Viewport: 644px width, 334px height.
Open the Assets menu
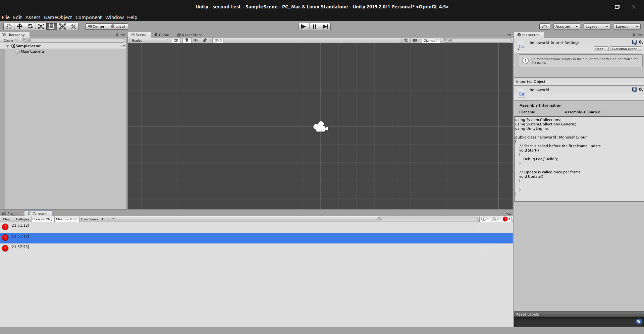[x=33, y=17]
